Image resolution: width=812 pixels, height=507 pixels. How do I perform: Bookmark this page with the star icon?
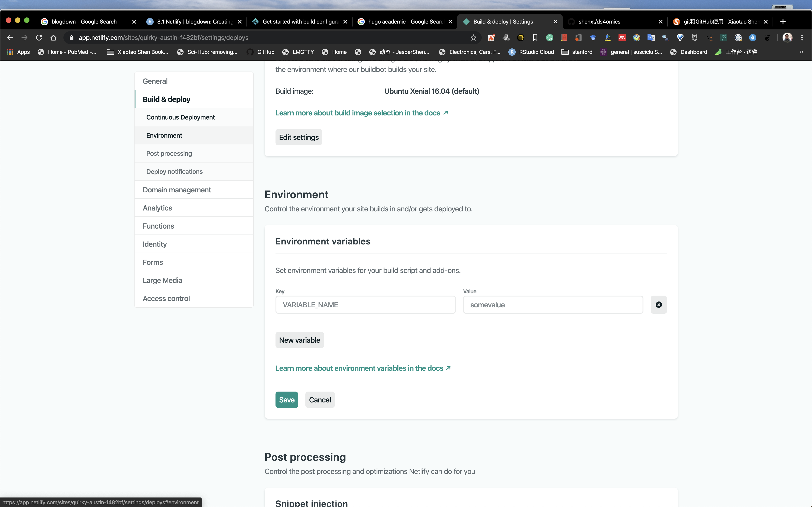(x=473, y=38)
